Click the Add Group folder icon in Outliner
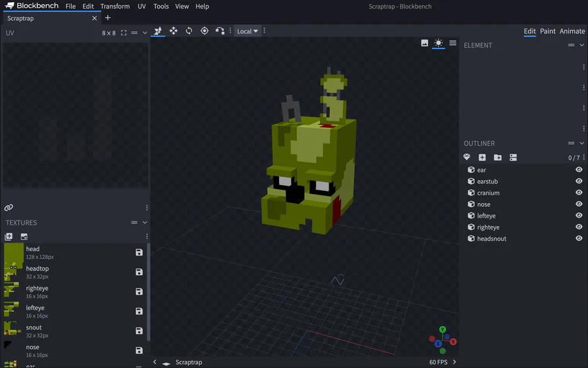The width and height of the screenshot is (588, 368). click(498, 158)
